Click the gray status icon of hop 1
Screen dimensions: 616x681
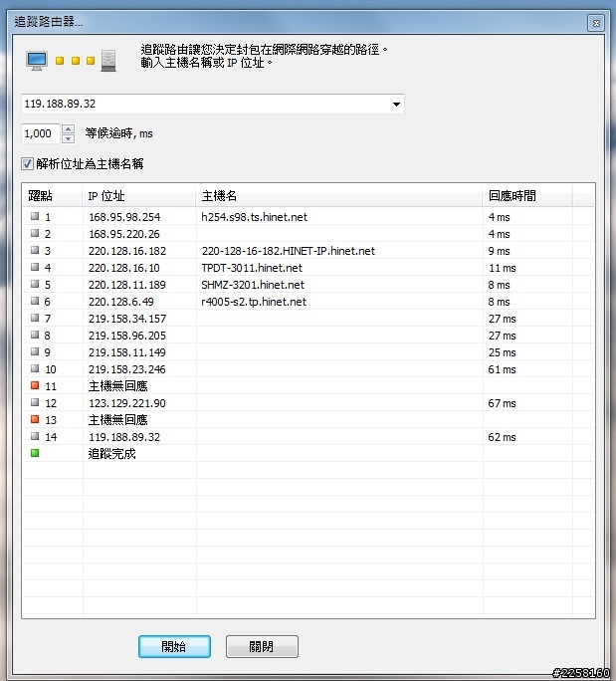click(x=35, y=216)
